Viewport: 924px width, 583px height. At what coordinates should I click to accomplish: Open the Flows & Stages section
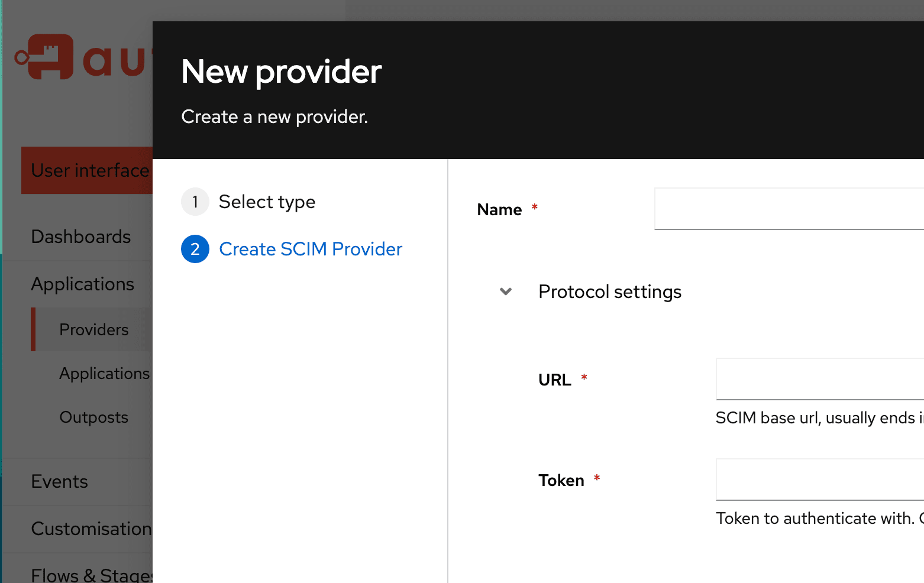pyautogui.click(x=91, y=575)
